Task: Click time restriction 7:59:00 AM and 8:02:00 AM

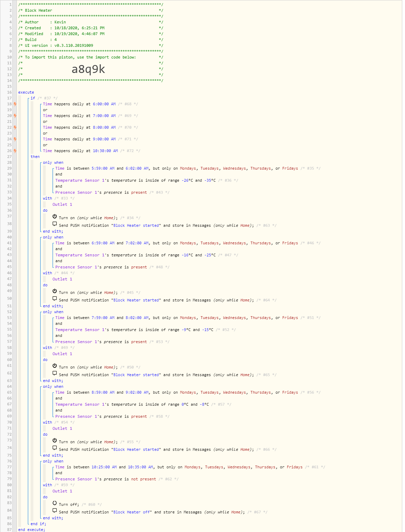Action: click(188, 318)
